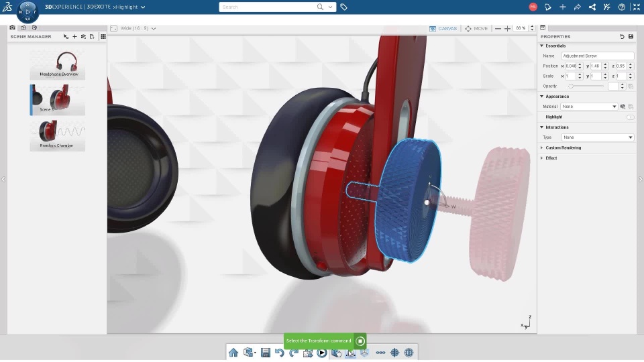Switch to the third left panel tab

[34, 27]
